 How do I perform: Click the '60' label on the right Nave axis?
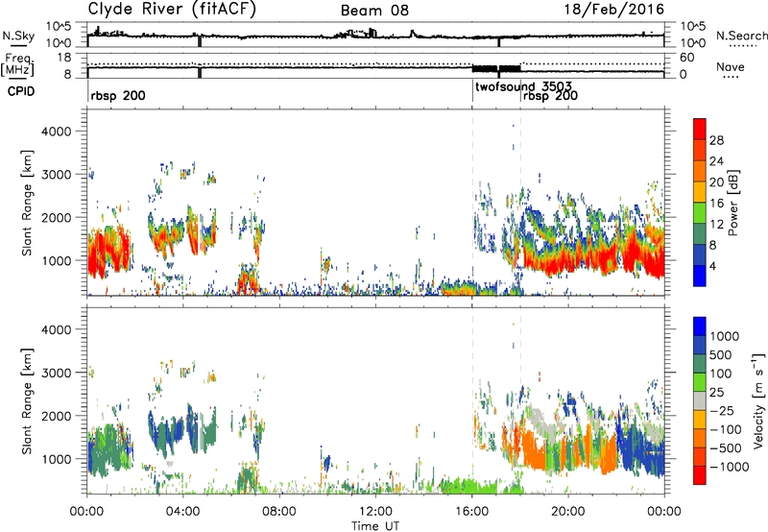(686, 58)
